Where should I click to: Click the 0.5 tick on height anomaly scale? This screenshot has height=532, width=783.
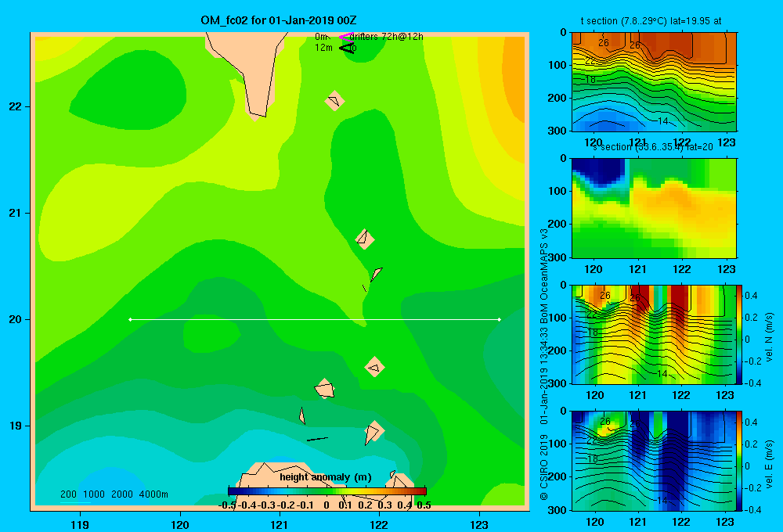[x=424, y=505]
